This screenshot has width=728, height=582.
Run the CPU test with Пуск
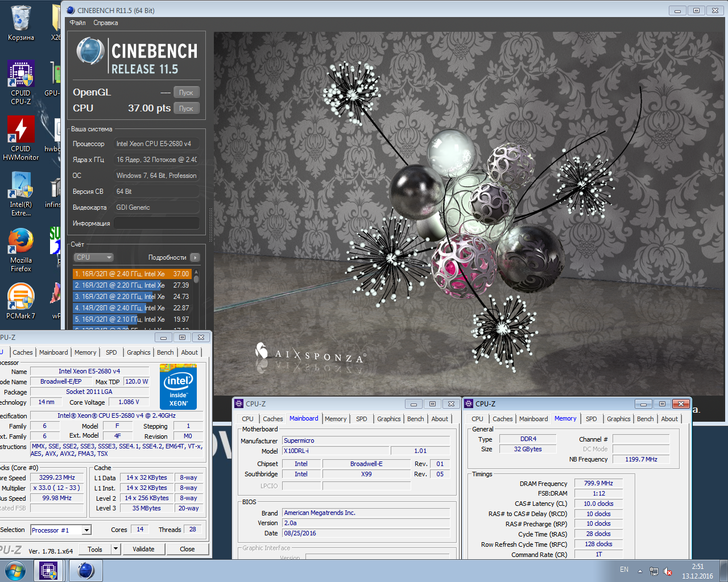(x=187, y=108)
